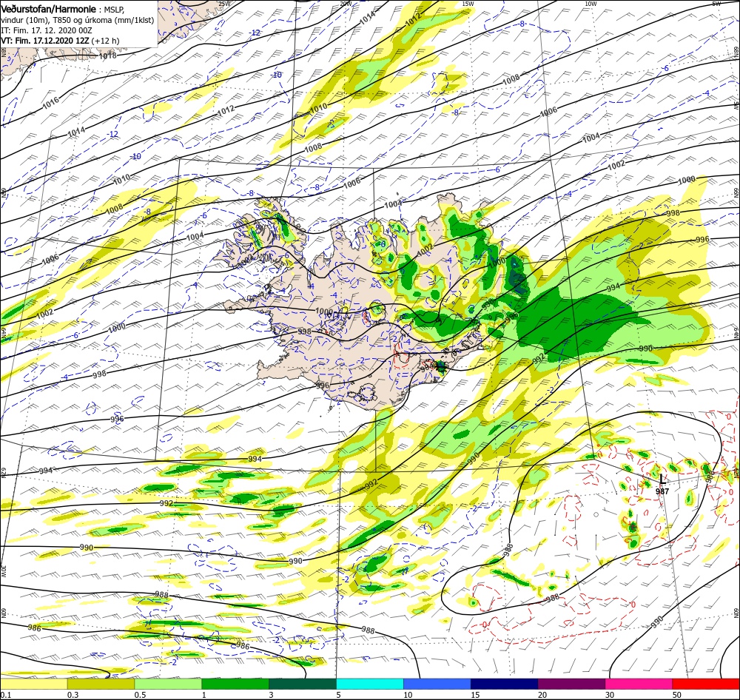The image size is (740, 700).
Task: Pick the cyan 5–10 legend swatch
Action: tap(370, 684)
